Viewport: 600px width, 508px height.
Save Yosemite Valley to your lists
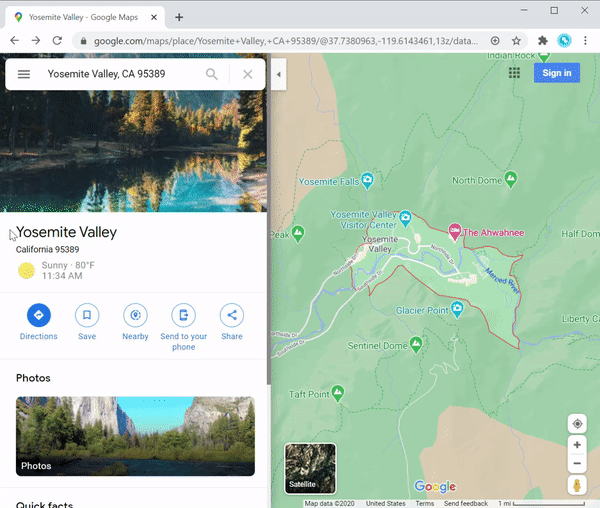coord(87,321)
